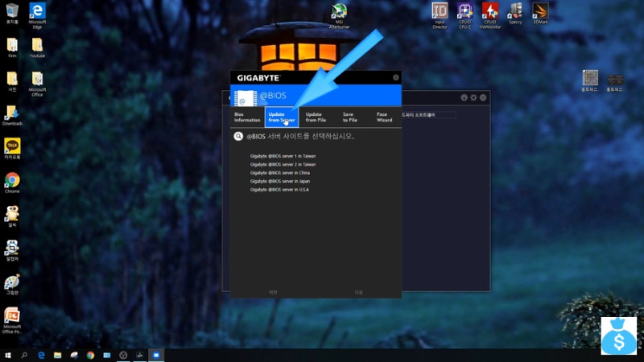
Task: Open Edge from the taskbar
Action: [41, 355]
